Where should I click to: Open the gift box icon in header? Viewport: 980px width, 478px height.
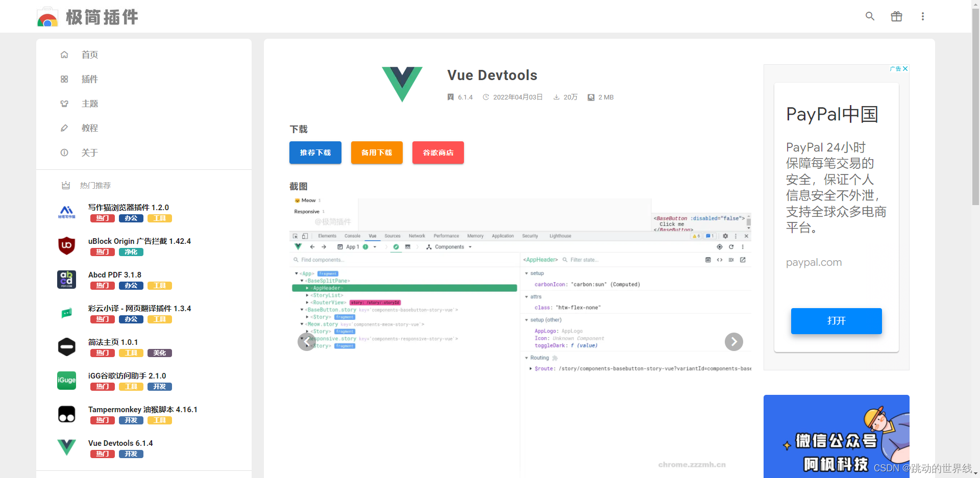click(x=896, y=16)
